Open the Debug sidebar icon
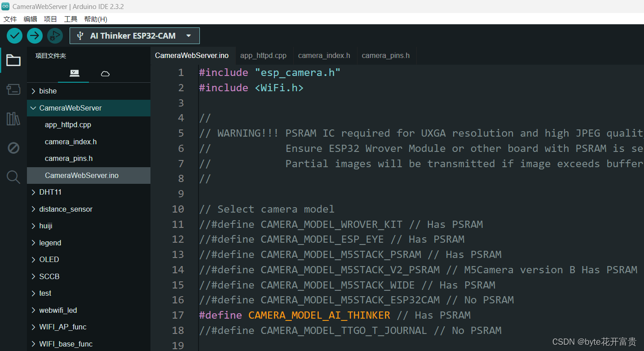Image resolution: width=644 pixels, height=351 pixels. point(13,148)
